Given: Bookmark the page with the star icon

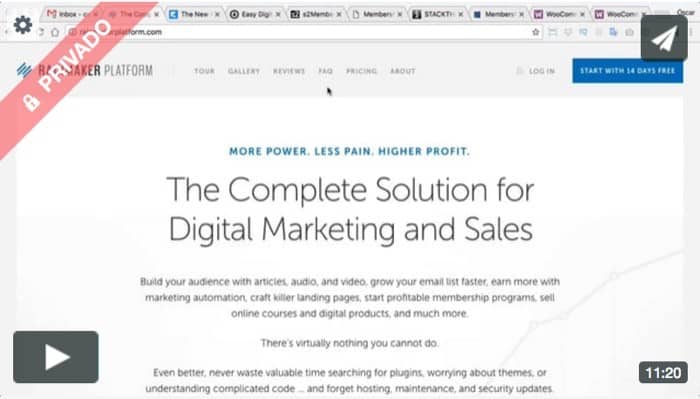Looking at the screenshot, I should pos(536,32).
